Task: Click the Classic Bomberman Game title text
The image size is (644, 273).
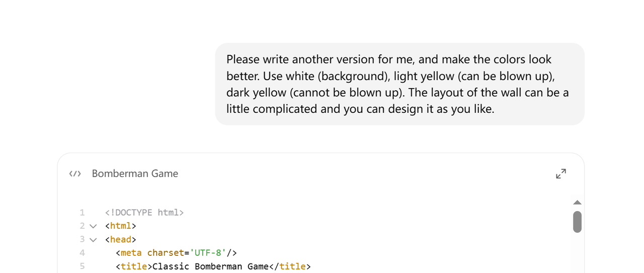Action: (x=210, y=266)
